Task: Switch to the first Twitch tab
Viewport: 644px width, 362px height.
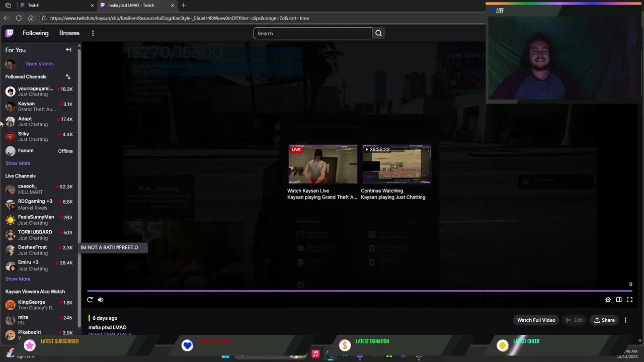Action: point(55,5)
